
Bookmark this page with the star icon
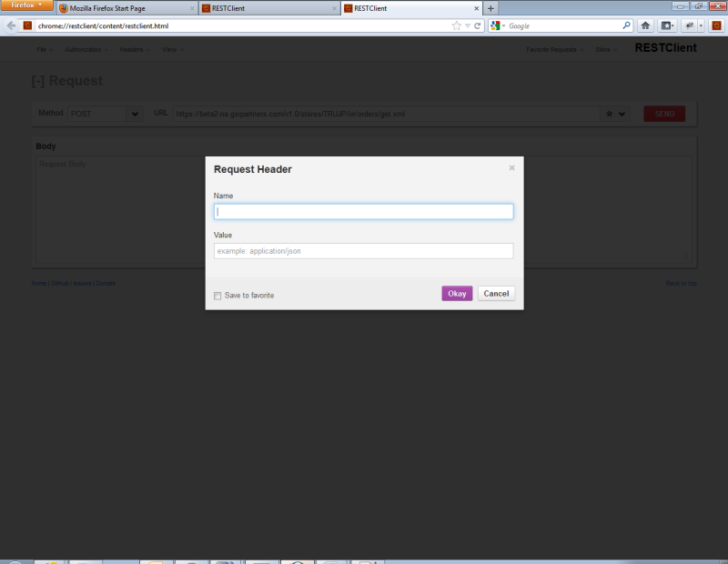pyautogui.click(x=457, y=25)
